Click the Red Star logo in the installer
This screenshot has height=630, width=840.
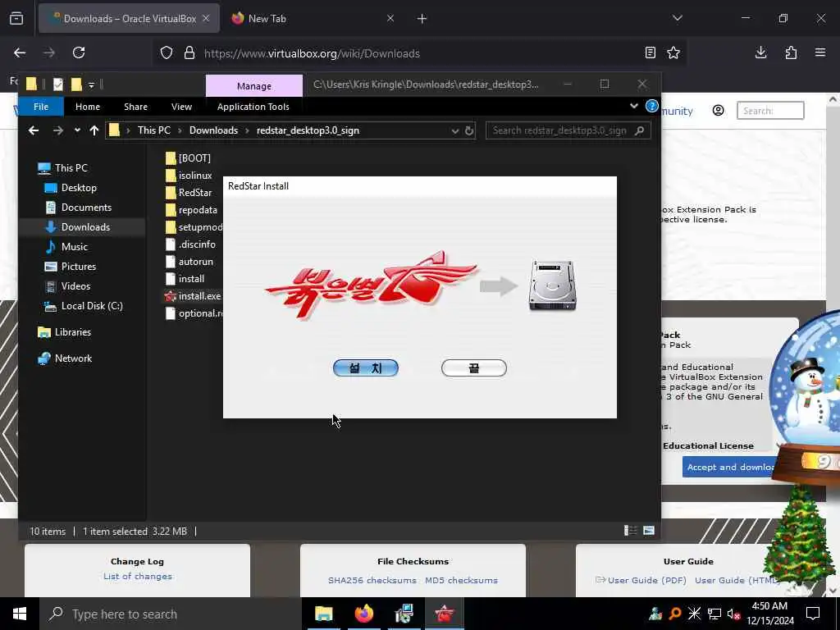coord(371,285)
